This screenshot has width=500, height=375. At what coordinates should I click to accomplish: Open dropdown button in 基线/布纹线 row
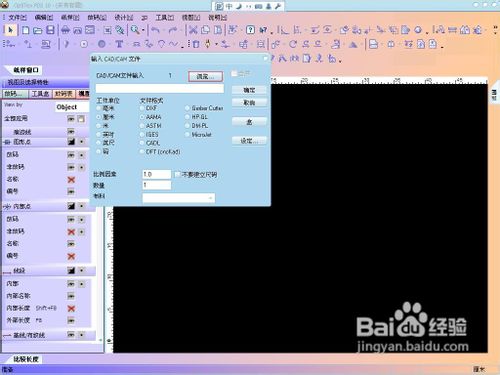coord(81,335)
